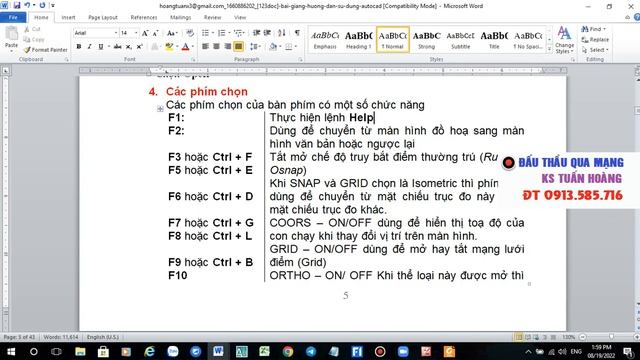Copy the selected text
Screen dimensions: 640x360
33,39
